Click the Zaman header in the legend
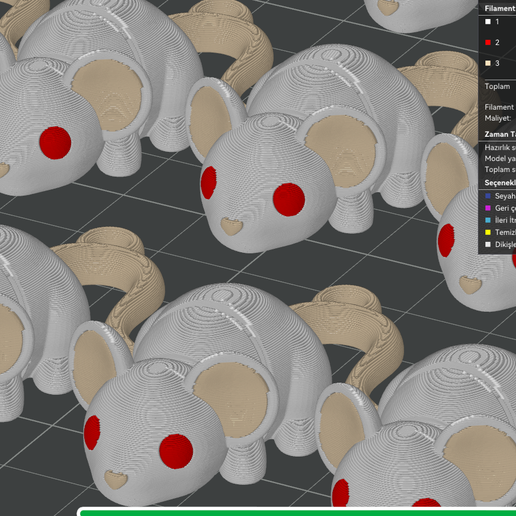516x516 pixels. [x=500, y=134]
